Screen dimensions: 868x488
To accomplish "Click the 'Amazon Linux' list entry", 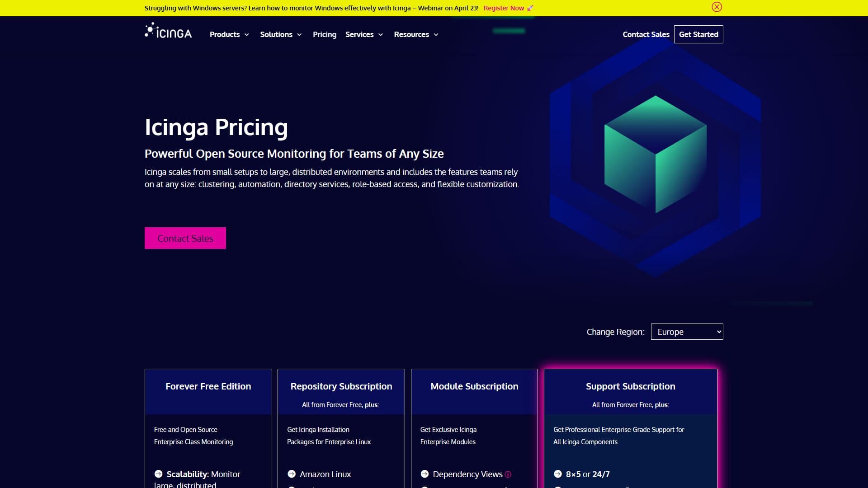I will tap(325, 474).
